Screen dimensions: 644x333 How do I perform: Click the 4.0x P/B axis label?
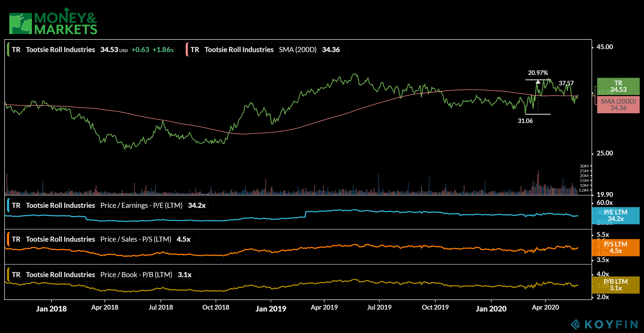[603, 274]
